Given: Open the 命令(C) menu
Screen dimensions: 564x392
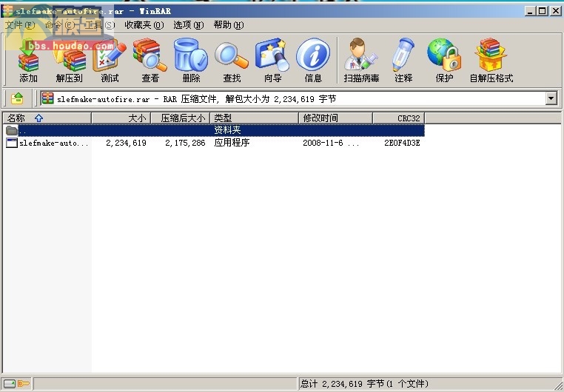Looking at the screenshot, I should (60, 25).
